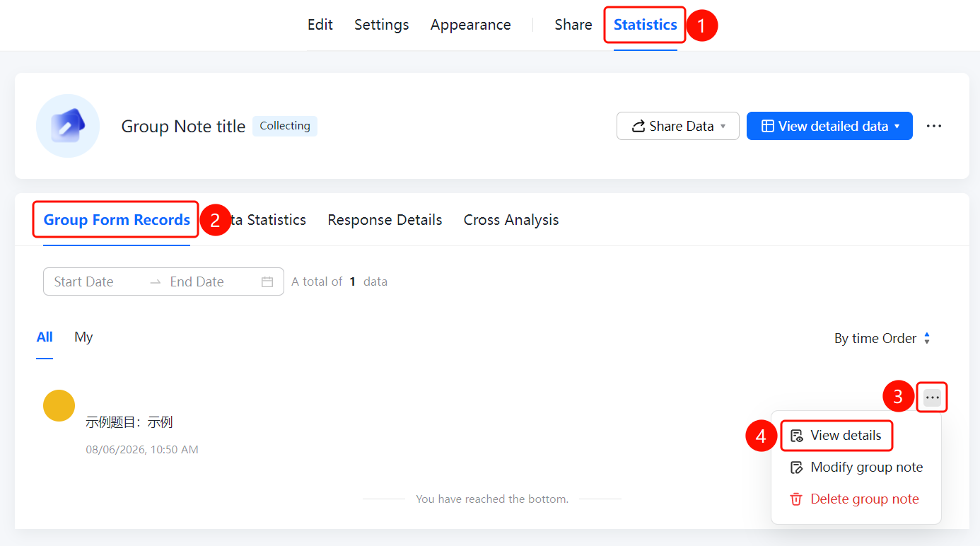Screen dimensions: 980x546
Task: Open the more options ellipsis beside View detailed data
Action: click(934, 126)
